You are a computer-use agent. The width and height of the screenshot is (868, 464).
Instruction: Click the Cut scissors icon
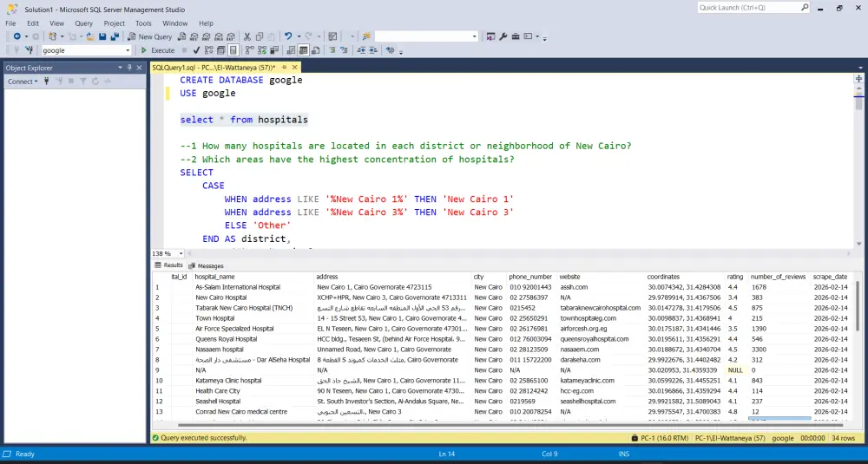click(x=247, y=36)
